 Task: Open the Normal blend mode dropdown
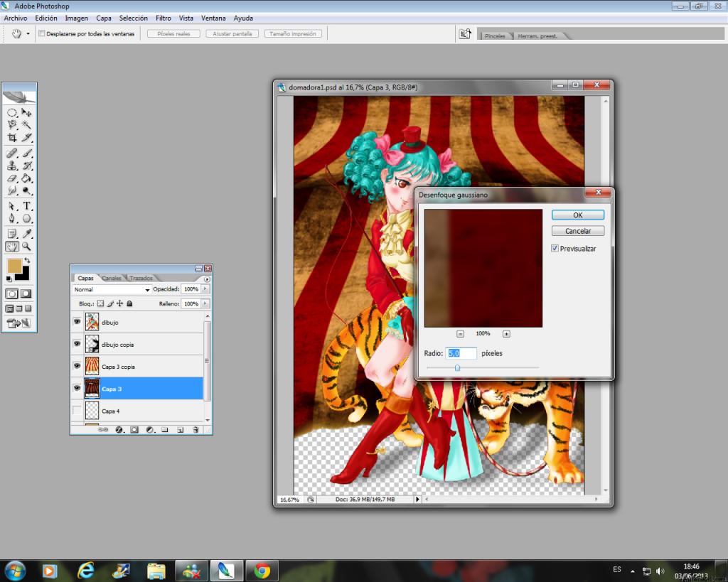click(x=112, y=289)
